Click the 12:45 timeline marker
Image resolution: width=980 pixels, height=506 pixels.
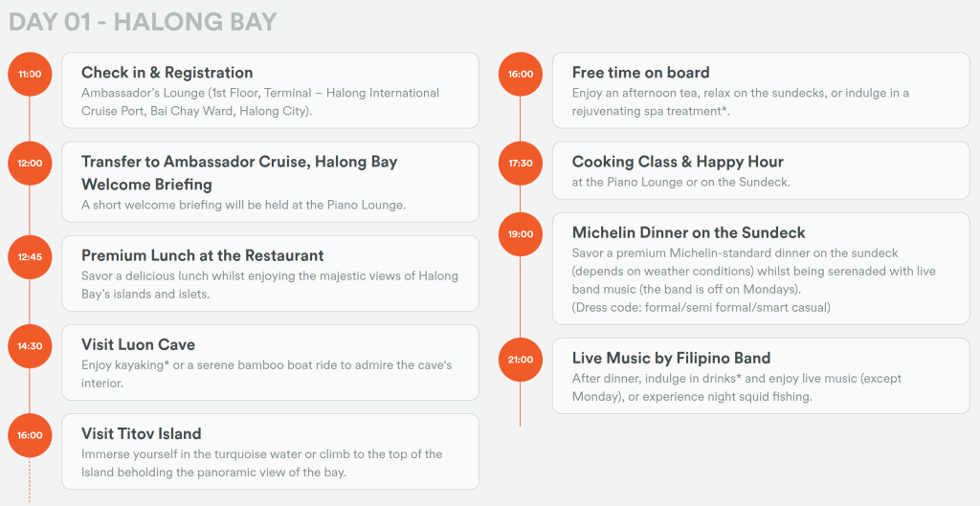click(30, 256)
